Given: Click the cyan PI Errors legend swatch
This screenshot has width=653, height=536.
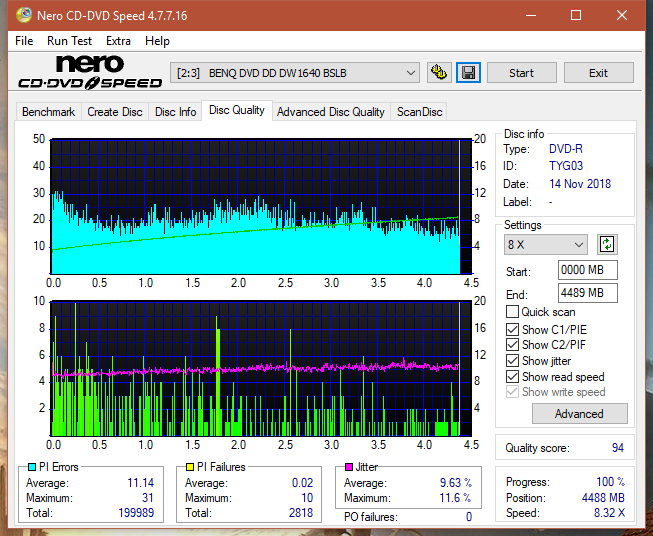Looking at the screenshot, I should pyautogui.click(x=32, y=467).
